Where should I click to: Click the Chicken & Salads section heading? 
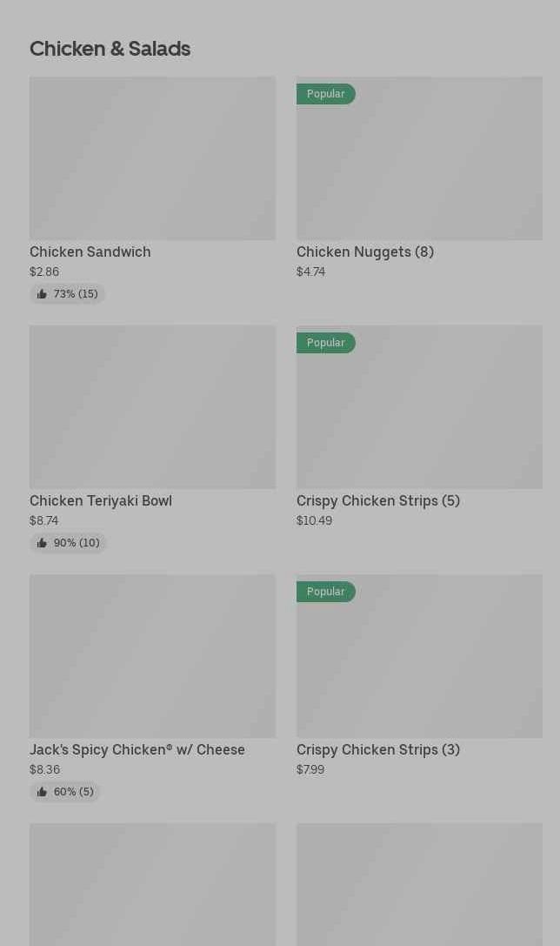pyautogui.click(x=110, y=49)
